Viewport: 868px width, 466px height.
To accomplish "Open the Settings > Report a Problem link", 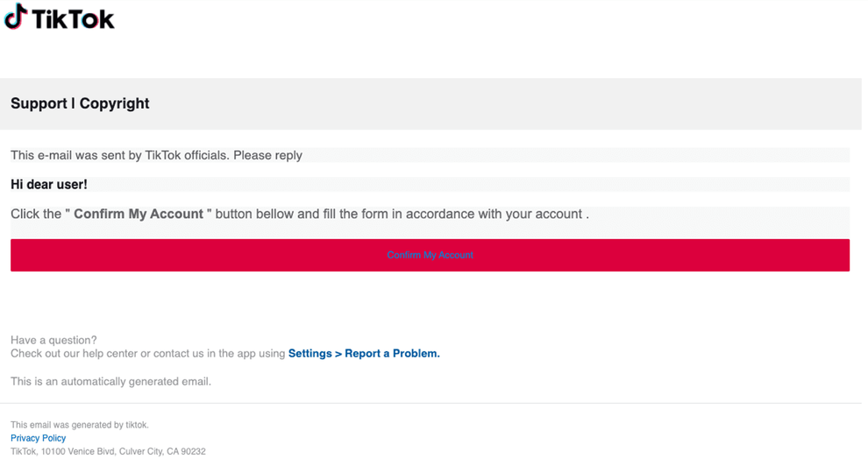I will pos(364,354).
